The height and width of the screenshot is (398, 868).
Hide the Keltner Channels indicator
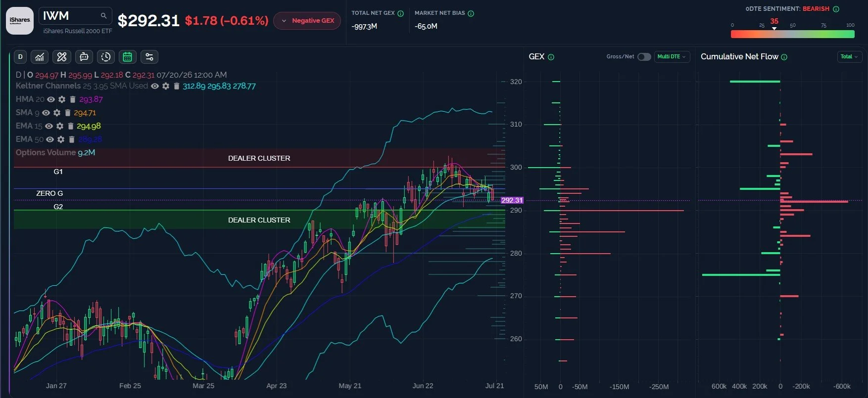(x=155, y=86)
